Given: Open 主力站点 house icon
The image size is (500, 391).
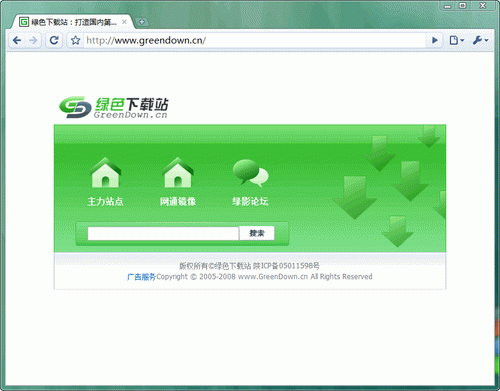Looking at the screenshot, I should (106, 172).
